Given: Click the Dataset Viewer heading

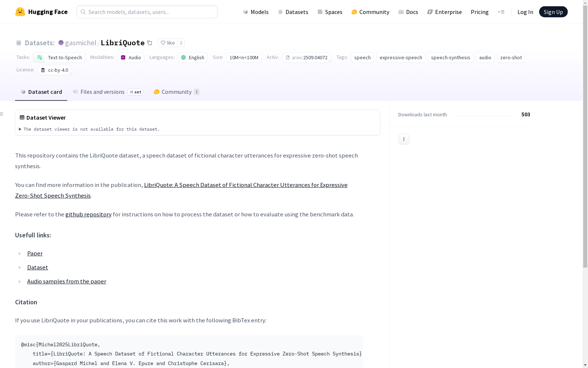Looking at the screenshot, I should [46, 117].
